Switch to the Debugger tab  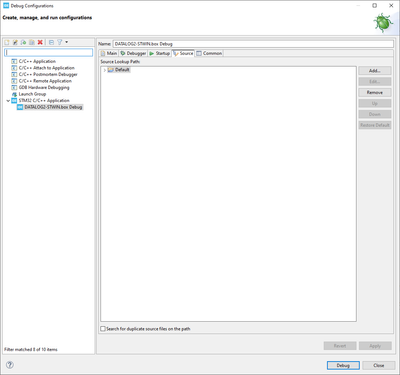133,53
